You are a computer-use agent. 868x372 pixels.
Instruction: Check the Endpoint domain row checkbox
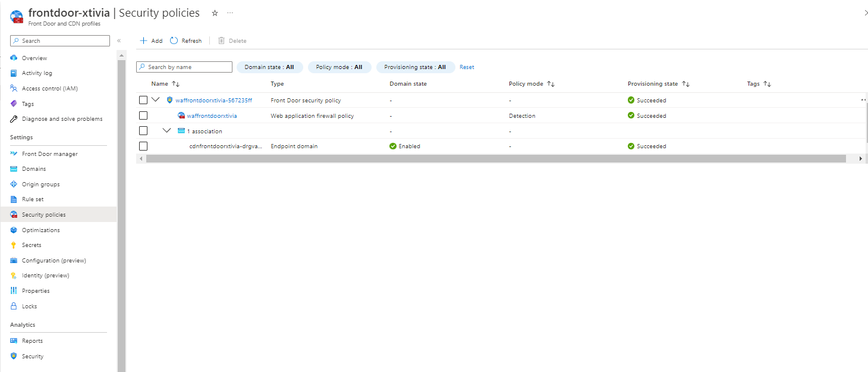[x=143, y=146]
